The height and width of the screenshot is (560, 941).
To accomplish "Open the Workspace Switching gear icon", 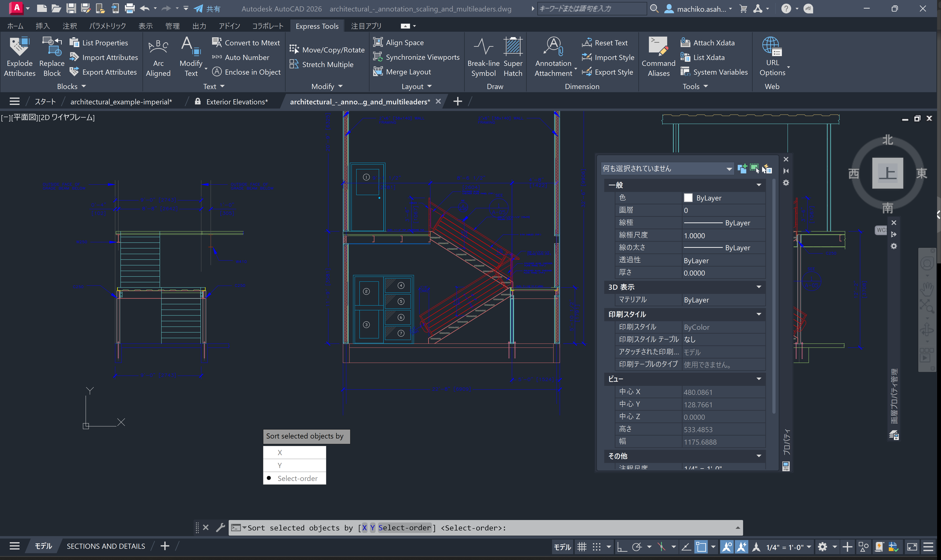I will tap(822, 547).
